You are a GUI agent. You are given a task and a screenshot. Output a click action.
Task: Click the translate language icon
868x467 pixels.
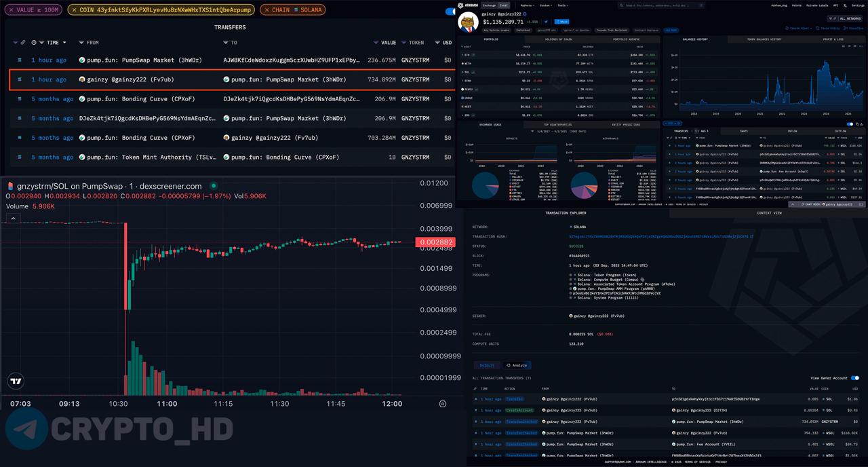pos(846,5)
